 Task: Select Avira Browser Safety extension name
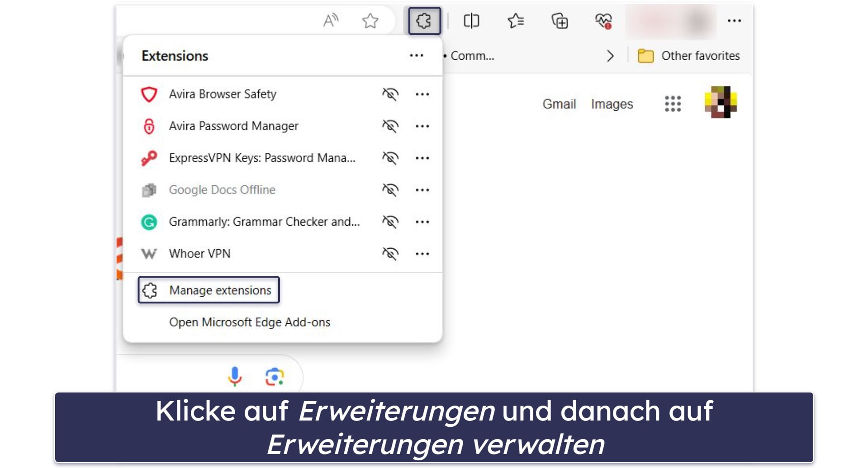(x=223, y=94)
